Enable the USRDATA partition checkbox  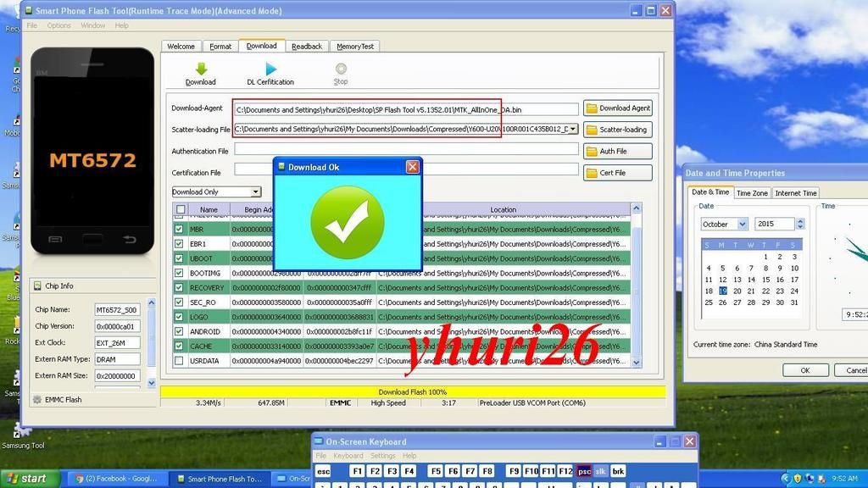[179, 361]
